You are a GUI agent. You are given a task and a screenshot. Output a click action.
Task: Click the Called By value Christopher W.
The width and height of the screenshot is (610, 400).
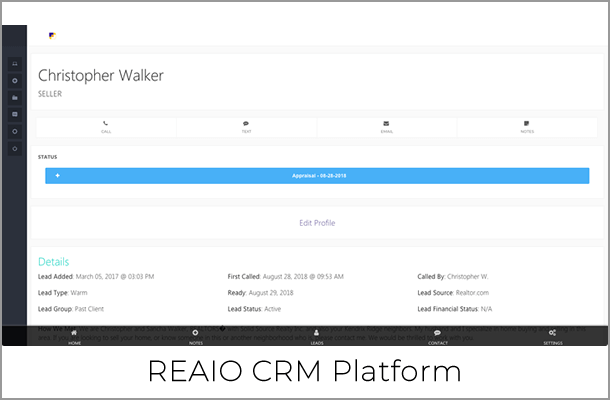tap(468, 277)
